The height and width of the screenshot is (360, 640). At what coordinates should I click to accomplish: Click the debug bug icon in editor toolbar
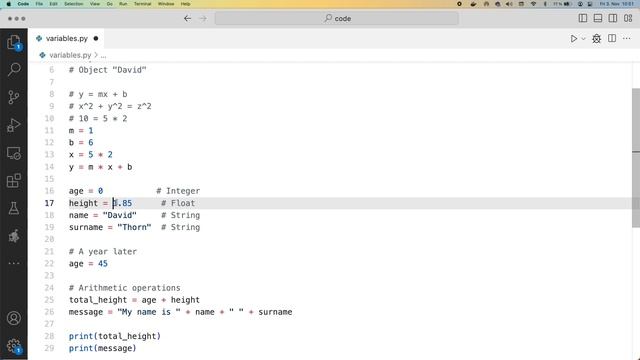[x=597, y=39]
